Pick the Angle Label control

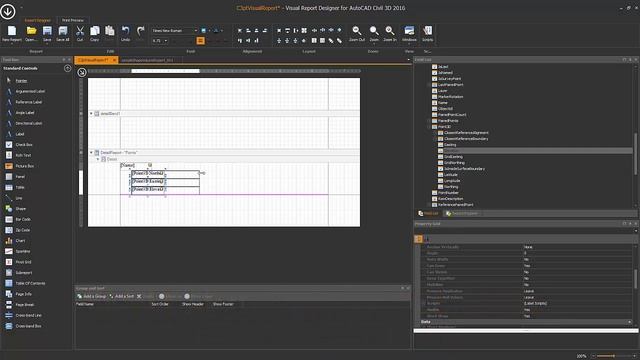click(24, 113)
